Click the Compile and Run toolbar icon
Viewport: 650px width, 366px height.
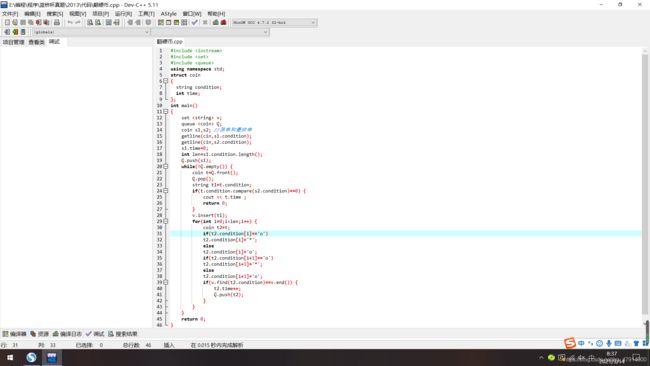click(x=176, y=22)
